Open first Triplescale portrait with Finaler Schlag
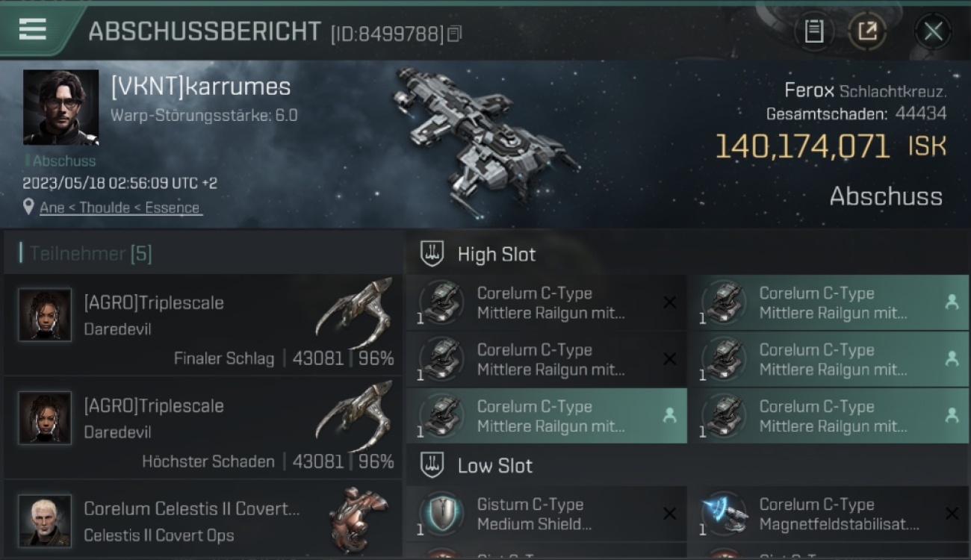 pyautogui.click(x=45, y=315)
